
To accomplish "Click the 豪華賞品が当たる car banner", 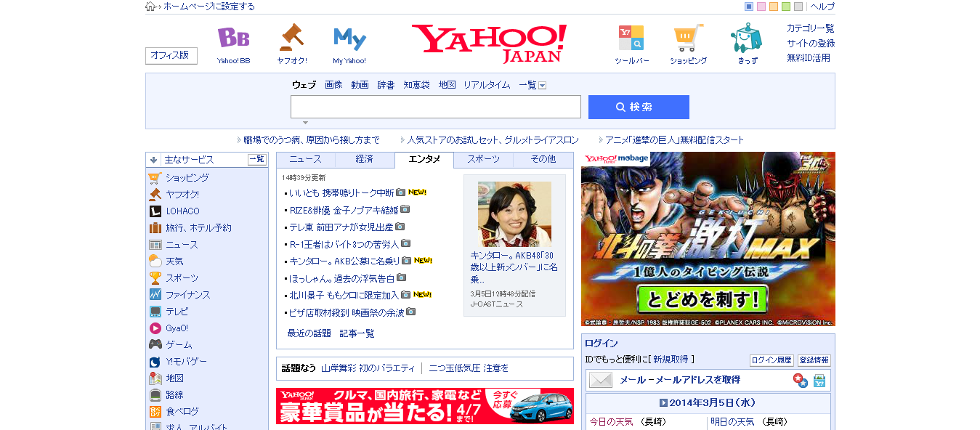I will pos(425,406).
